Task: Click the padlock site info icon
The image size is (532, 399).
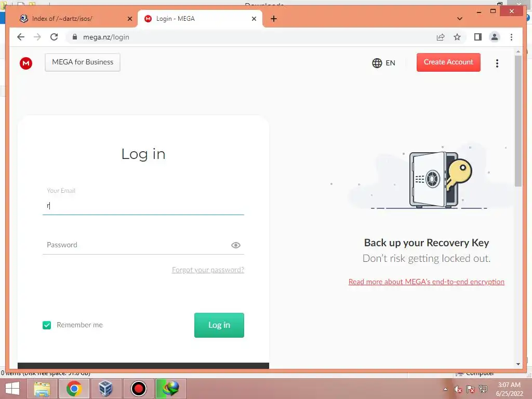Action: pyautogui.click(x=75, y=37)
